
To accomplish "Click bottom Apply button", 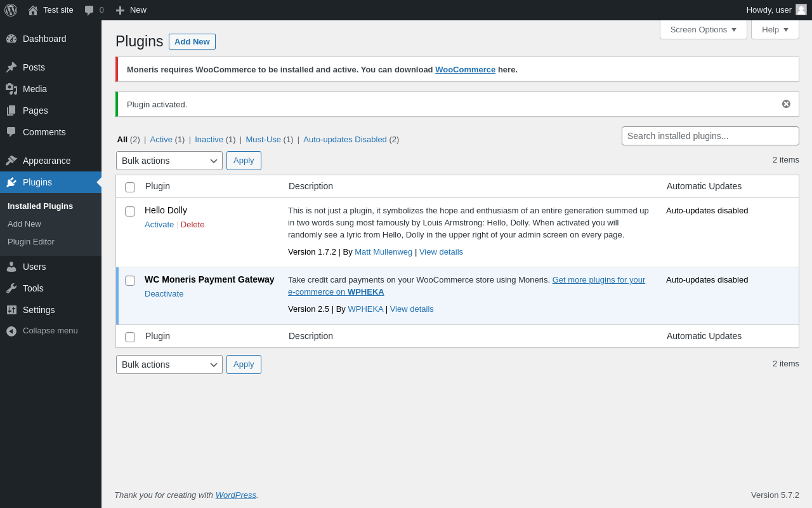I will click(244, 364).
